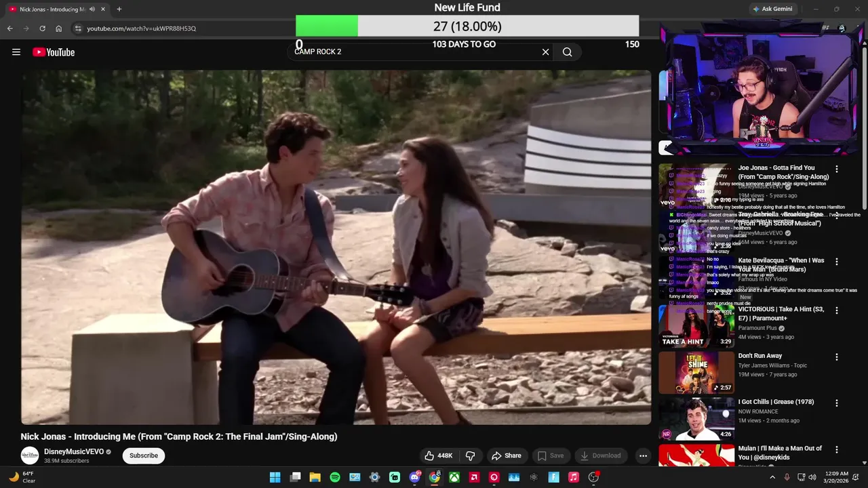Click the video player to pause
868x488 pixels.
pyautogui.click(x=336, y=247)
